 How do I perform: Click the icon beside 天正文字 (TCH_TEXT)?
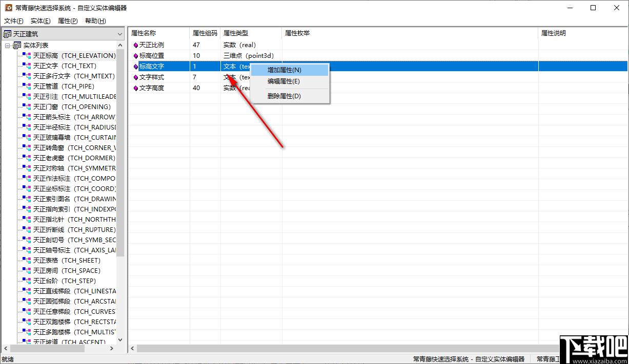[x=27, y=66]
